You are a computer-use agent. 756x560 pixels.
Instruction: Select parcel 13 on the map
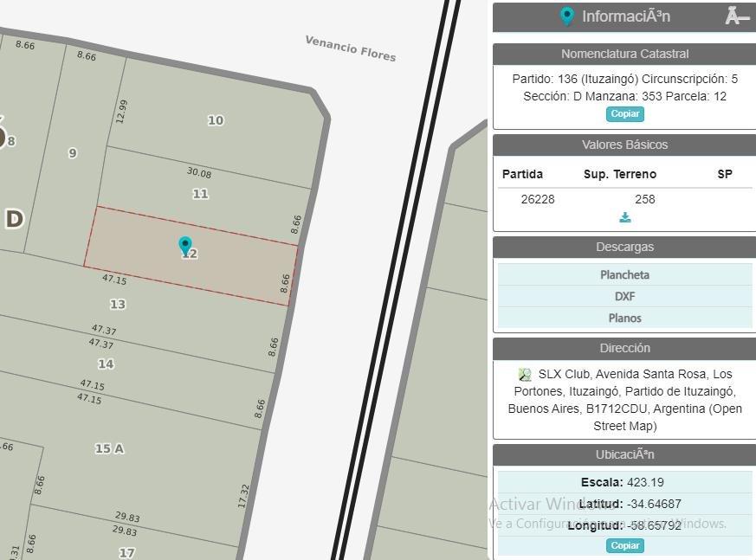pyautogui.click(x=118, y=304)
